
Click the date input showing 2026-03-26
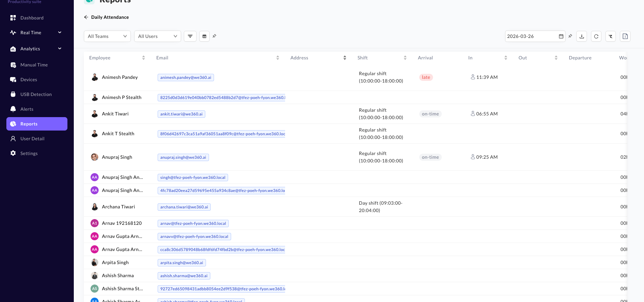pos(535,36)
